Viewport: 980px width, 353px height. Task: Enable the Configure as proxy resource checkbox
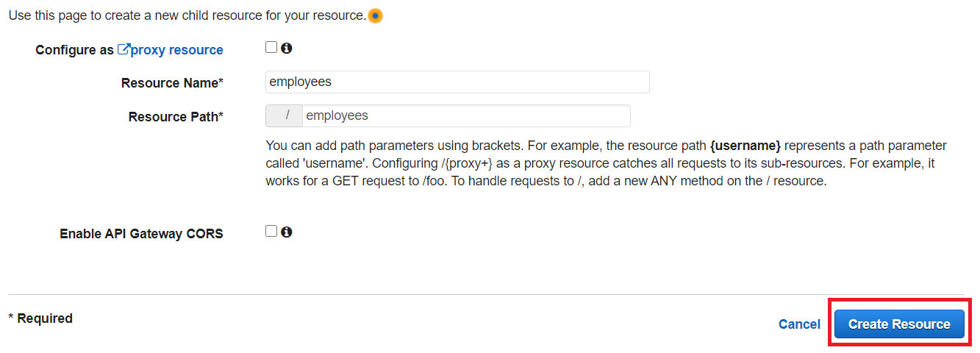click(271, 48)
